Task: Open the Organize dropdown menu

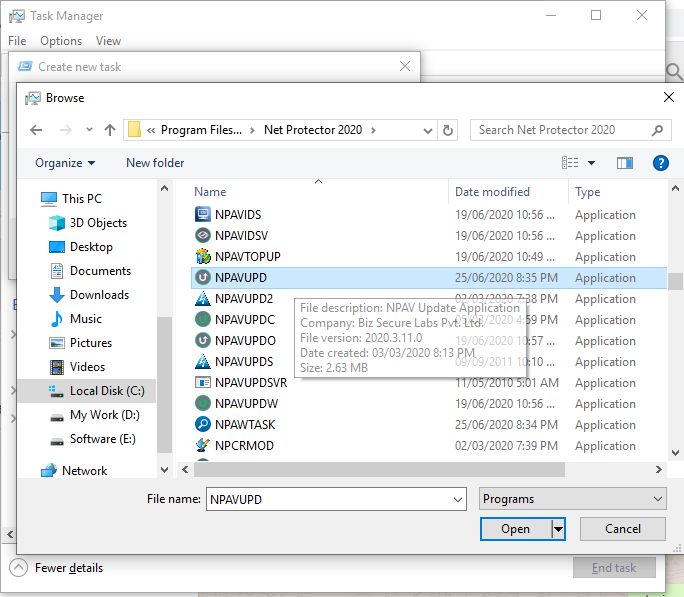Action: (65, 163)
